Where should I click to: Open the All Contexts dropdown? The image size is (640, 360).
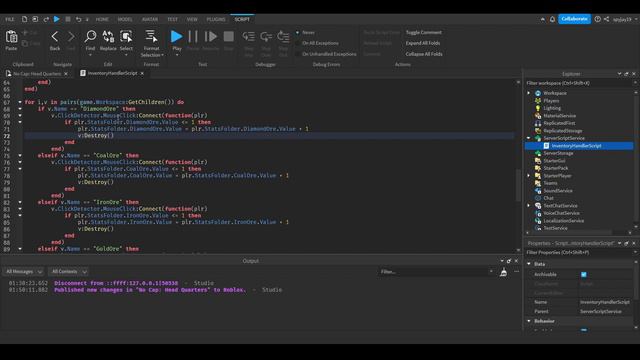click(68, 271)
